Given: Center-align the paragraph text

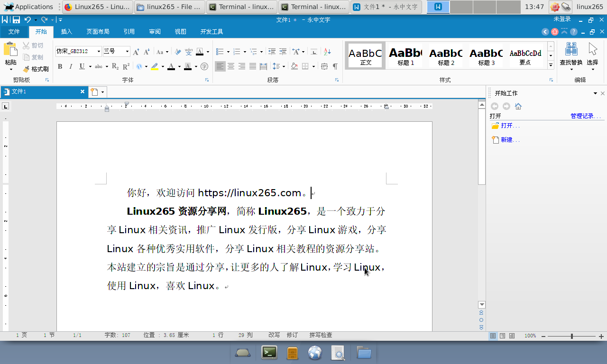Looking at the screenshot, I should pos(231,66).
